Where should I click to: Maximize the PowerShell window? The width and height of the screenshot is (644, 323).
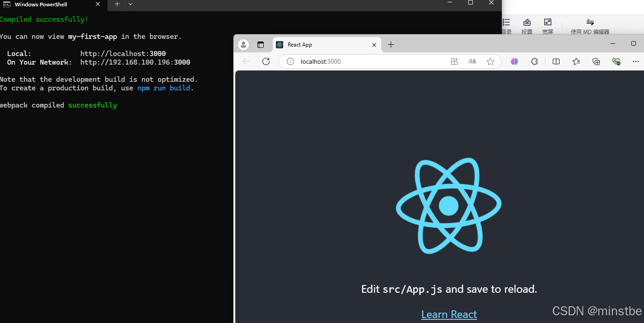pyautogui.click(x=471, y=3)
